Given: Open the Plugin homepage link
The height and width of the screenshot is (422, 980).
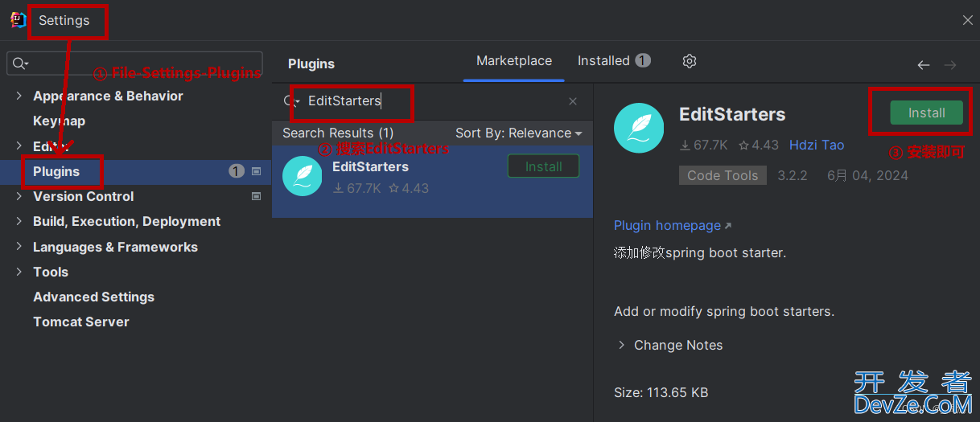Looking at the screenshot, I should (673, 225).
